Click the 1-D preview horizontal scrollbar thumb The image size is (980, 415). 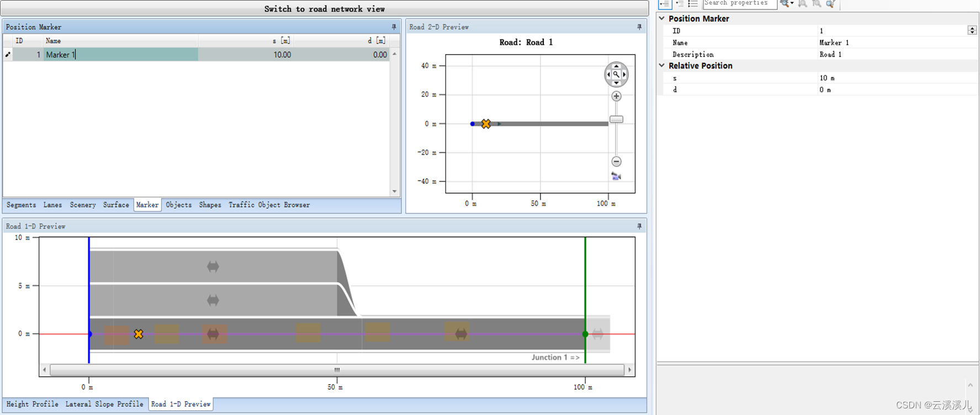point(337,370)
